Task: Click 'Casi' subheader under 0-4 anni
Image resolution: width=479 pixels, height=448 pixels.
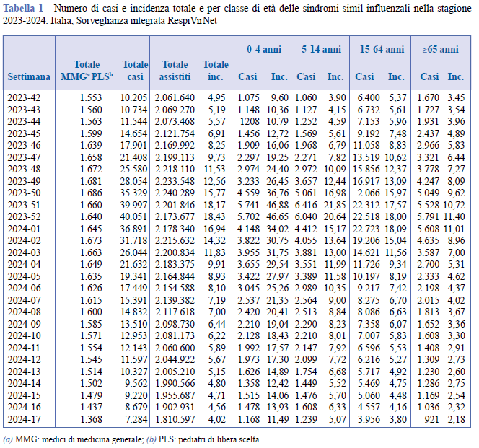Action: (247, 76)
